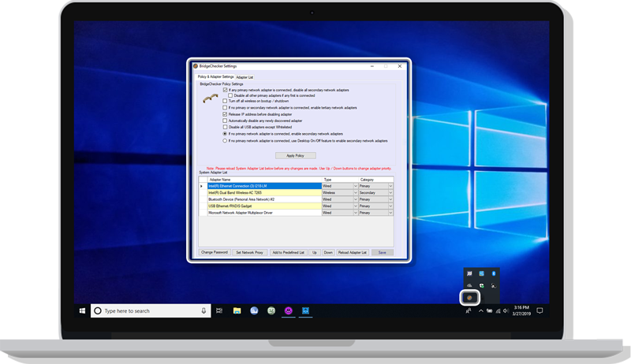Click the Apply Policy button
This screenshot has width=631, height=364.
tap(295, 155)
